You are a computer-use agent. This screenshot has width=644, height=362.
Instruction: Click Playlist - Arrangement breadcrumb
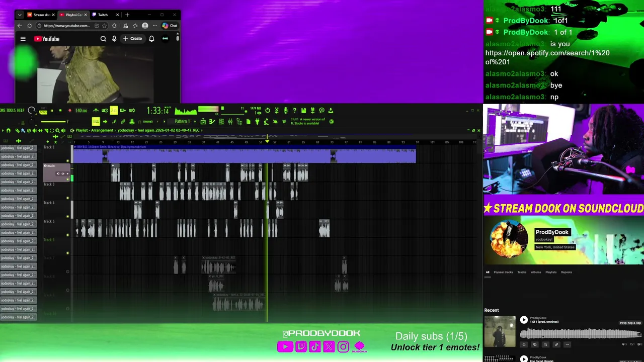95,130
